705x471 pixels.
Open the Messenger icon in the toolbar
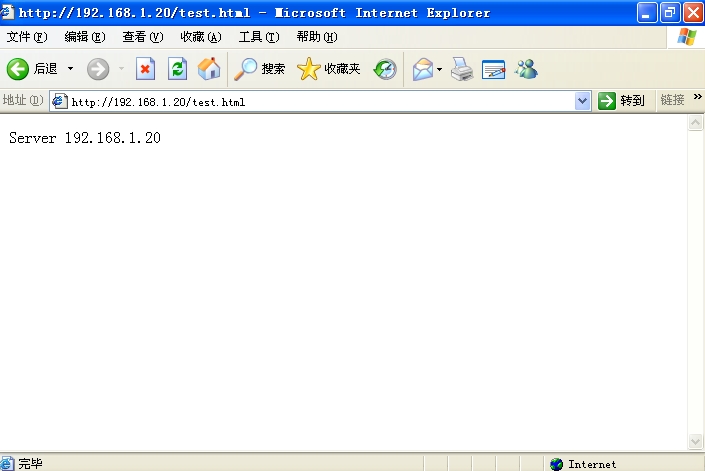point(526,69)
